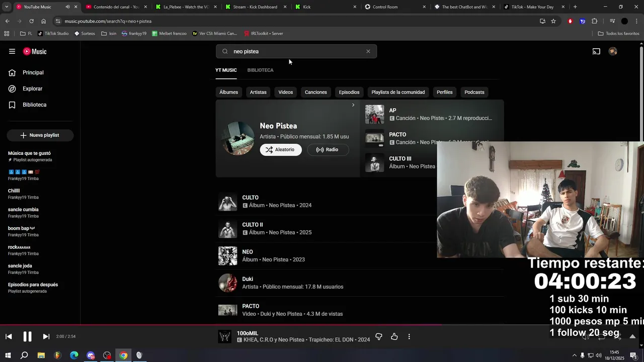Dislike the song 100oMIL
This screenshot has height=362, width=644.
(379, 336)
